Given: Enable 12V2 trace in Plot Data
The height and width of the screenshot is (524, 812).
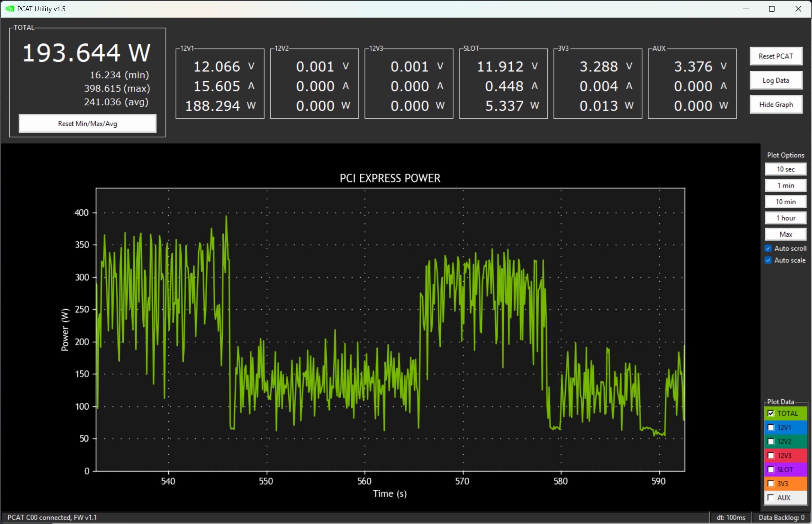Looking at the screenshot, I should point(771,442).
